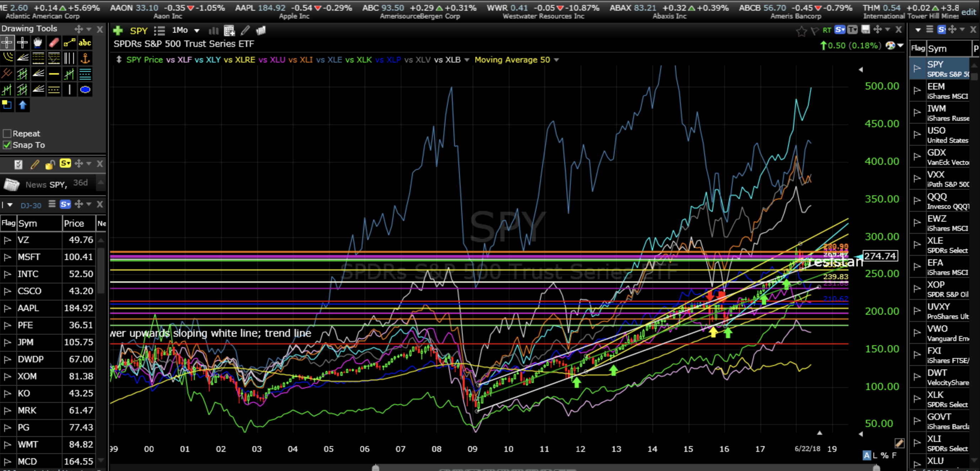Image resolution: width=980 pixels, height=471 pixels.
Task: Click the green plus add chart icon
Action: (118, 31)
